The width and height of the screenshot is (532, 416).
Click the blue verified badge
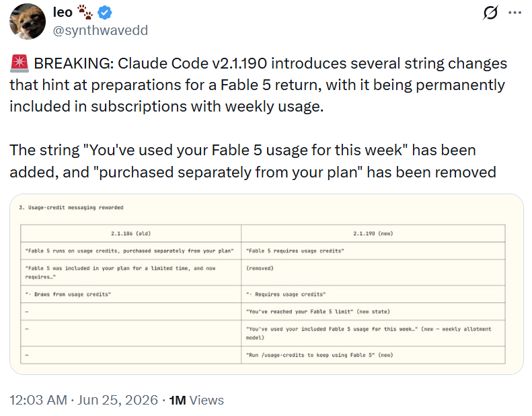105,13
